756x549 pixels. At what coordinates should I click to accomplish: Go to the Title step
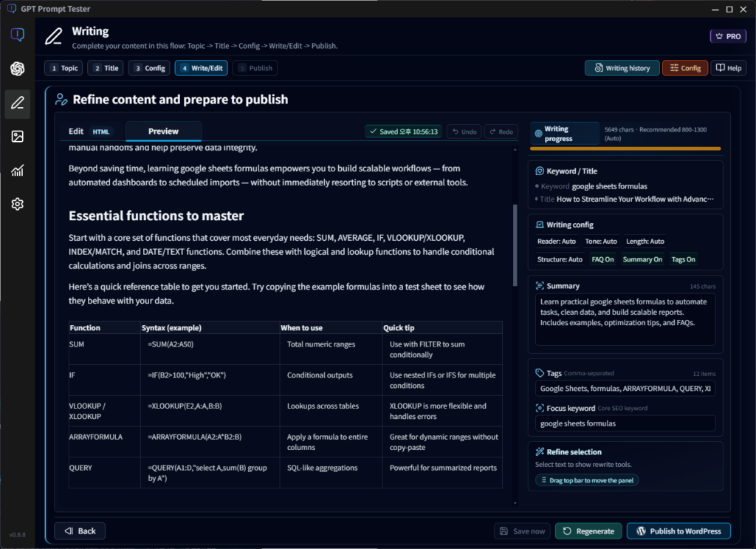pos(105,67)
